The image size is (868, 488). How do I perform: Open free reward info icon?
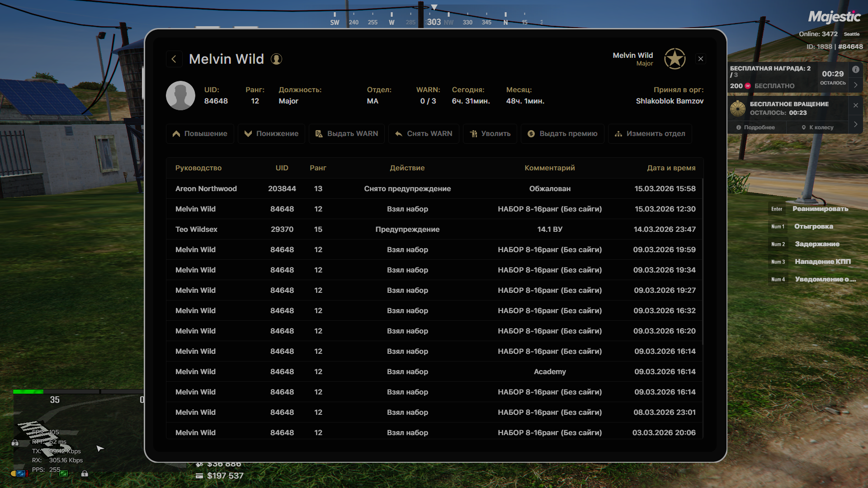pyautogui.click(x=855, y=69)
